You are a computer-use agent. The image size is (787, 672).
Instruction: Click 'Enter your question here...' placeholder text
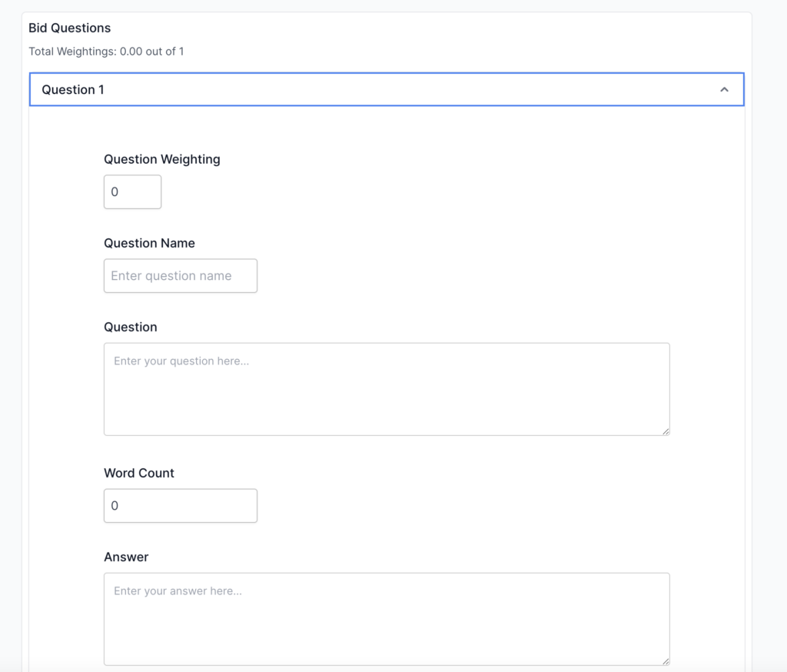click(x=181, y=361)
